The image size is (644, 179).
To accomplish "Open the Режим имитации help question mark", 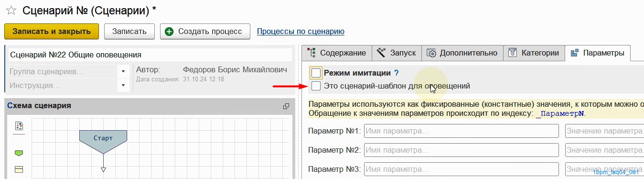I will tap(396, 73).
